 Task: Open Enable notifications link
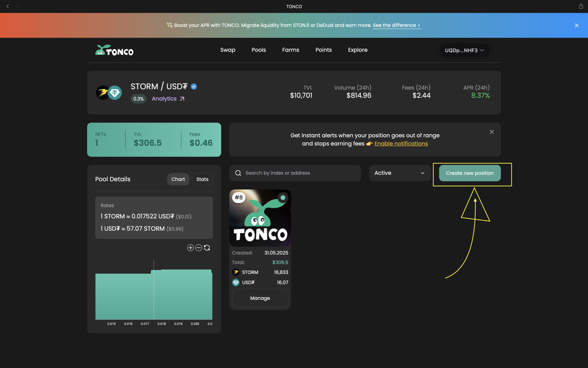tap(401, 144)
